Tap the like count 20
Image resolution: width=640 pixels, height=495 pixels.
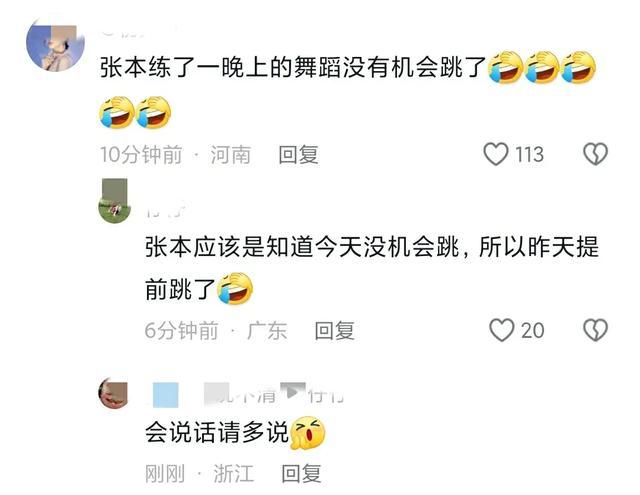point(532,331)
